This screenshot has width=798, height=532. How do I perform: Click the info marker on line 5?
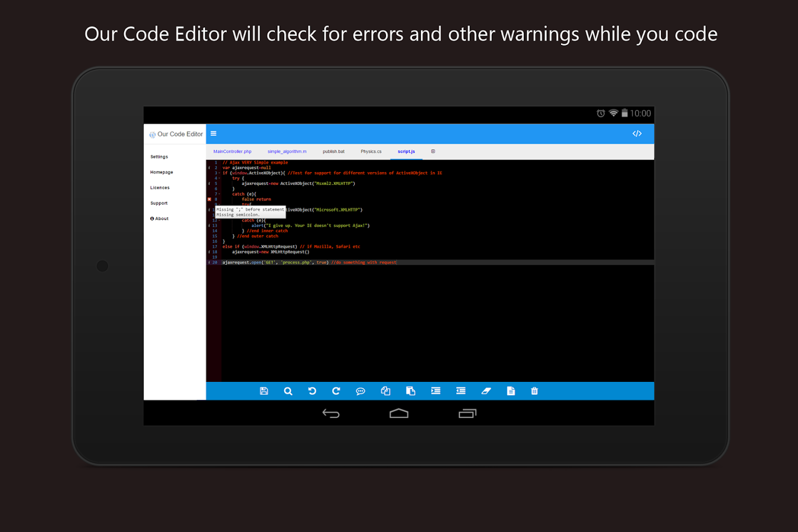pyautogui.click(x=209, y=184)
